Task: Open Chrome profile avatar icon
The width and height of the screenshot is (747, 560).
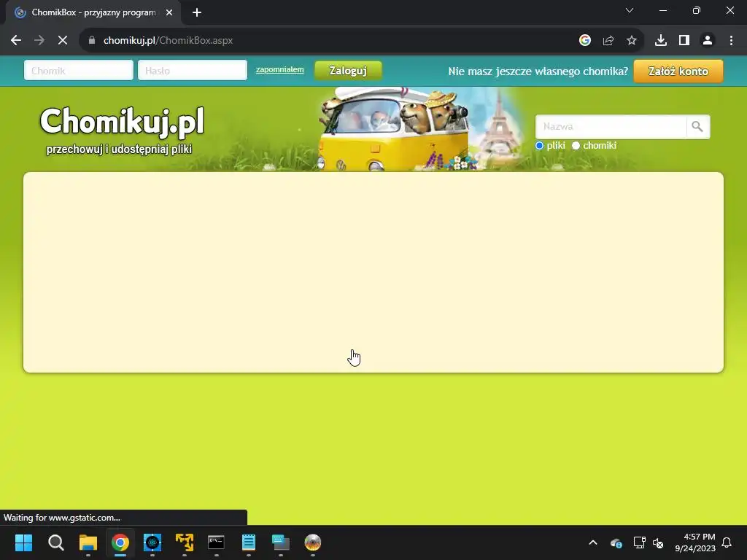Action: point(708,41)
